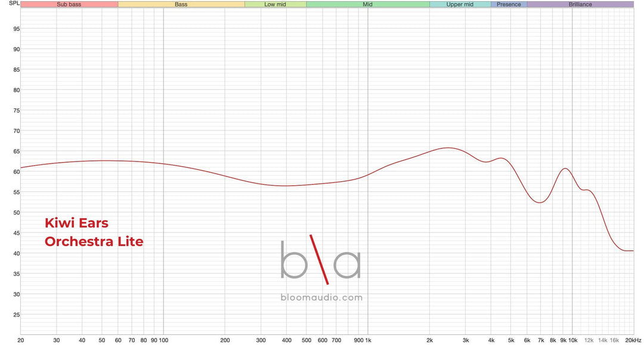Click the 90 SPL axis value
644x345 pixels.
point(17,49)
